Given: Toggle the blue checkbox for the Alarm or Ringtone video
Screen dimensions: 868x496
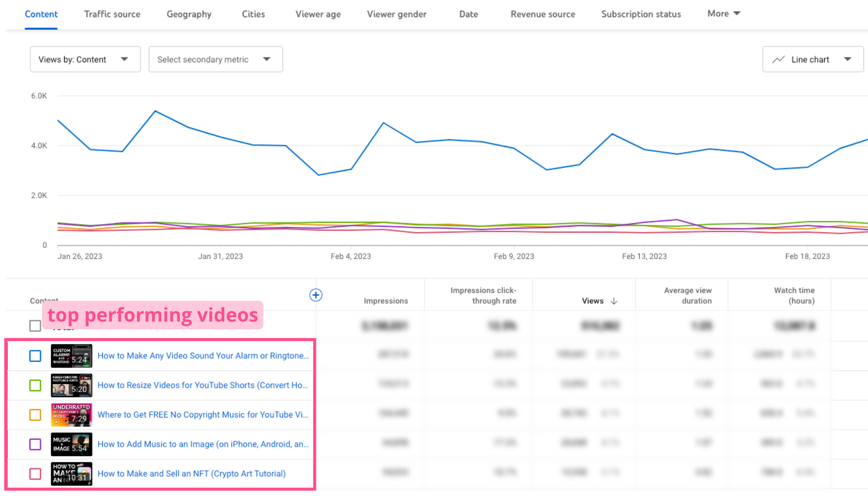Looking at the screenshot, I should [x=35, y=356].
